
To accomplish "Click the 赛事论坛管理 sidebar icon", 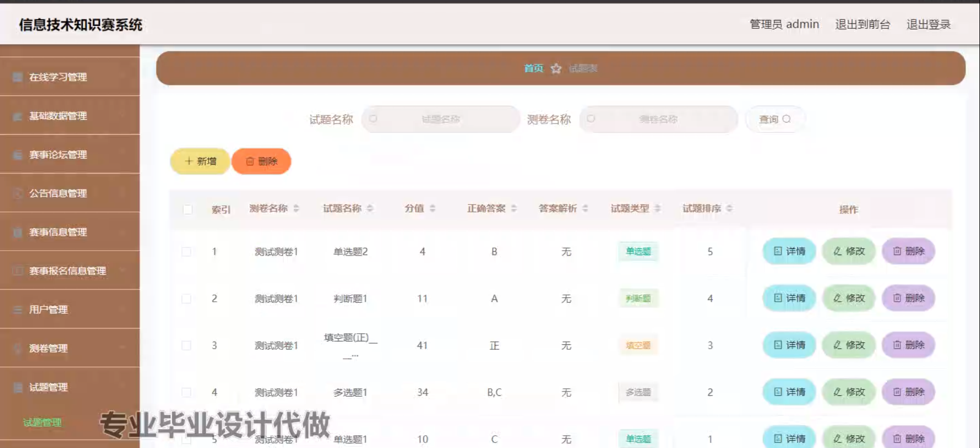I will [x=18, y=155].
